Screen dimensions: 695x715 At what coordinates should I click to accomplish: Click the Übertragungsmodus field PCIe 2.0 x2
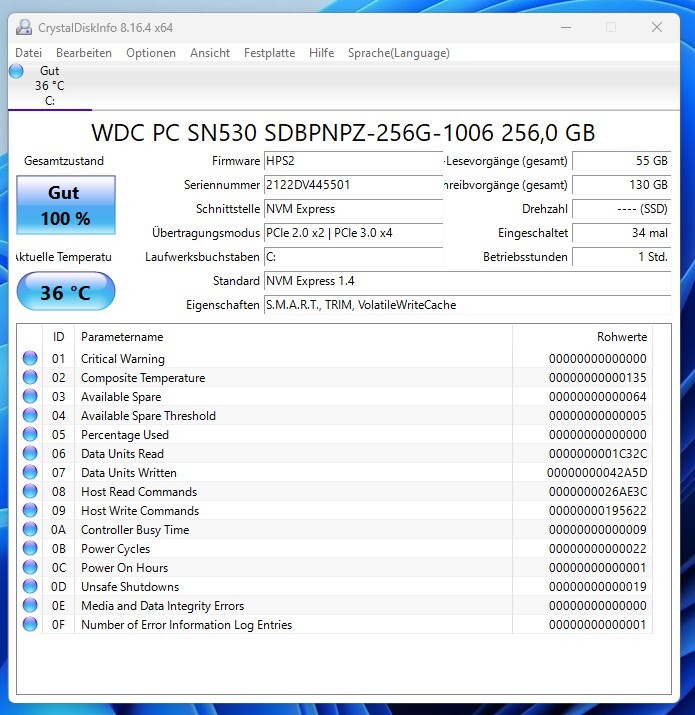[x=353, y=233]
